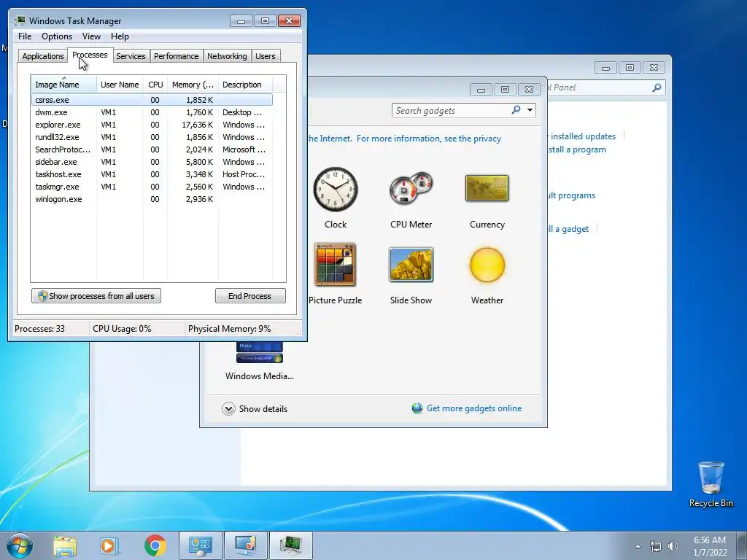The width and height of the screenshot is (747, 560).
Task: Click default programs link in Control Panel
Action: coord(570,195)
